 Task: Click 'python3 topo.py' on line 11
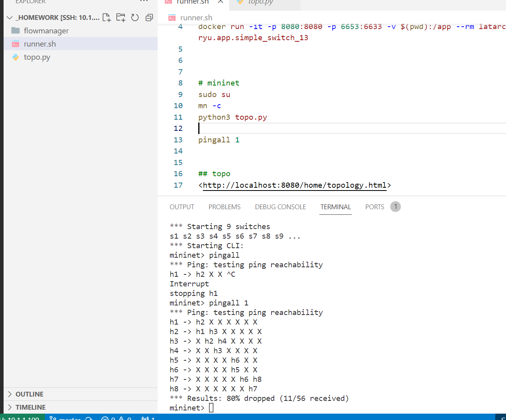(232, 117)
